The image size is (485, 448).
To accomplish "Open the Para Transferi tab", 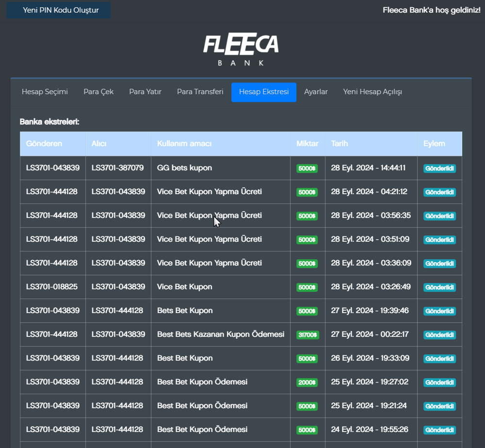I will tap(200, 92).
